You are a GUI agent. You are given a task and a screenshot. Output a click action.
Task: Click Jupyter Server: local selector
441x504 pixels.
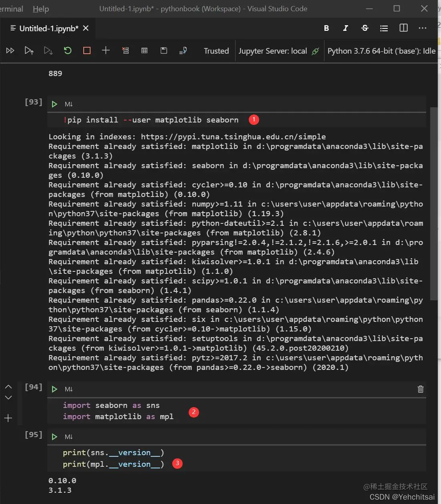coord(273,51)
